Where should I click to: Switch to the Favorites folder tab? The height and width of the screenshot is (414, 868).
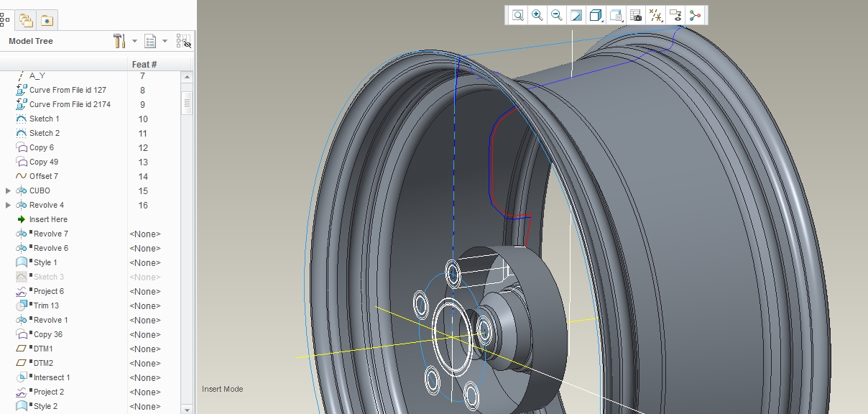47,20
